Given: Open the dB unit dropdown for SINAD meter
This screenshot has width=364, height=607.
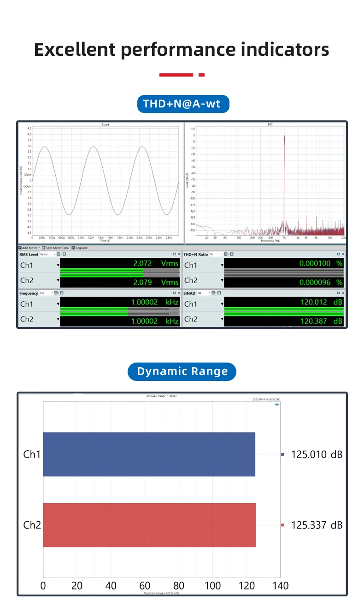Looking at the screenshot, I should 203,293.
